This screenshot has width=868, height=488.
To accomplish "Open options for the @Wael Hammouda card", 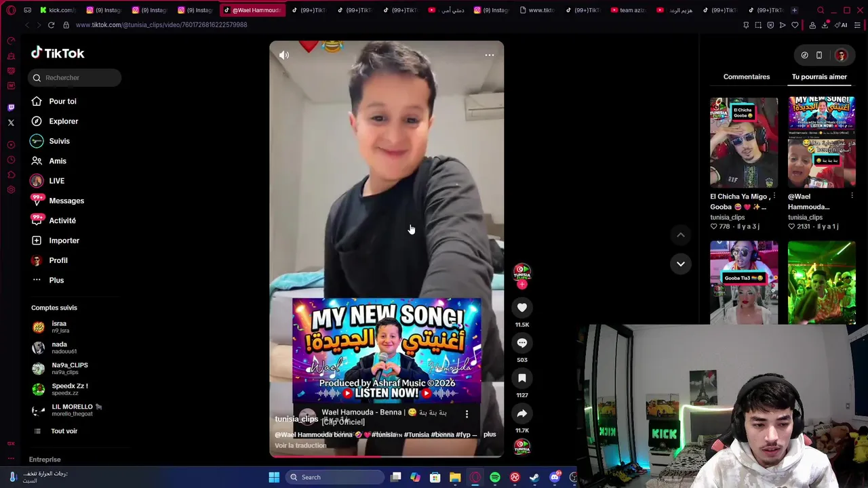I will click(x=852, y=197).
